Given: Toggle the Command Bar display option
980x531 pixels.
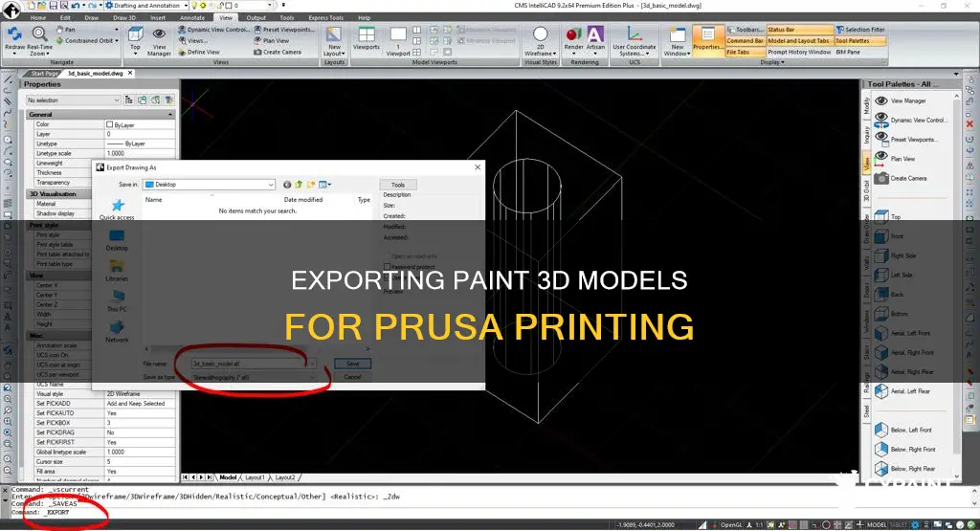Looking at the screenshot, I should (x=745, y=40).
